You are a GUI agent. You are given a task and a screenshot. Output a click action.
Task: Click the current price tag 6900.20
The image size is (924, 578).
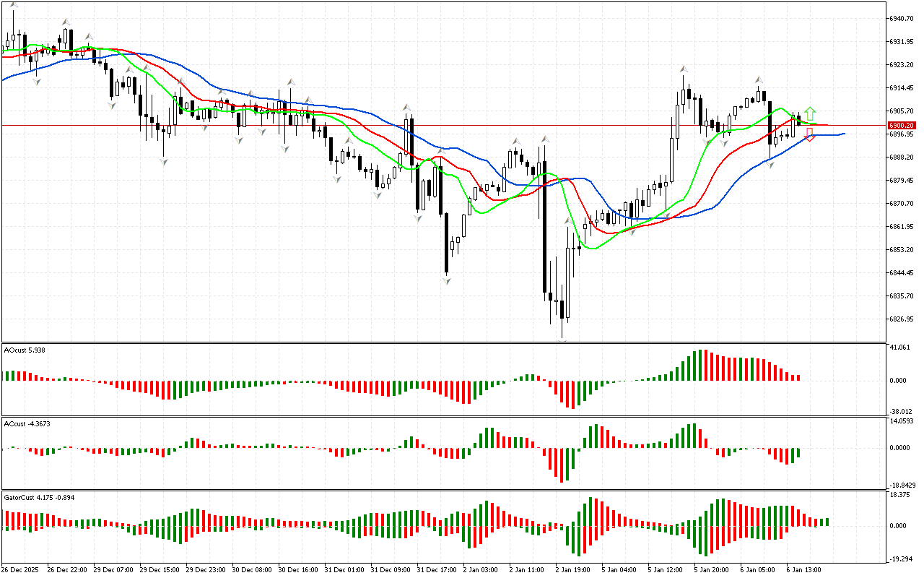point(902,125)
